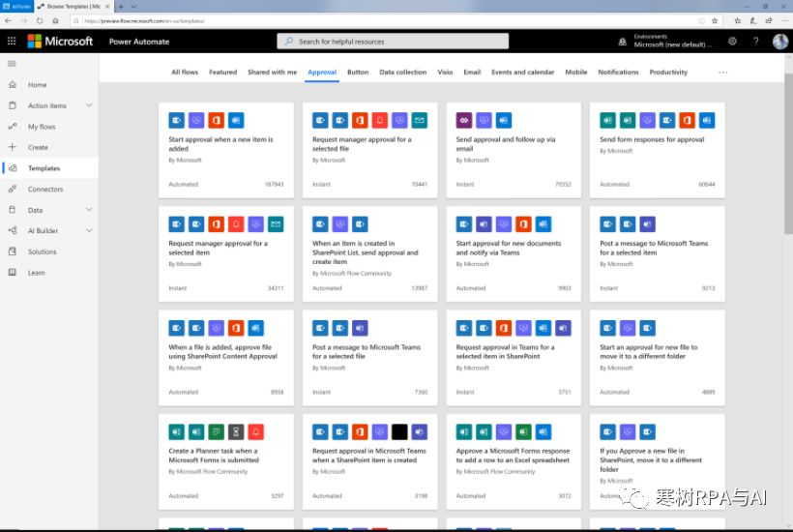This screenshot has width=793, height=532.
Task: Open 'Request approval in Teams for a selected item in SharePoint'
Action: coord(514,358)
